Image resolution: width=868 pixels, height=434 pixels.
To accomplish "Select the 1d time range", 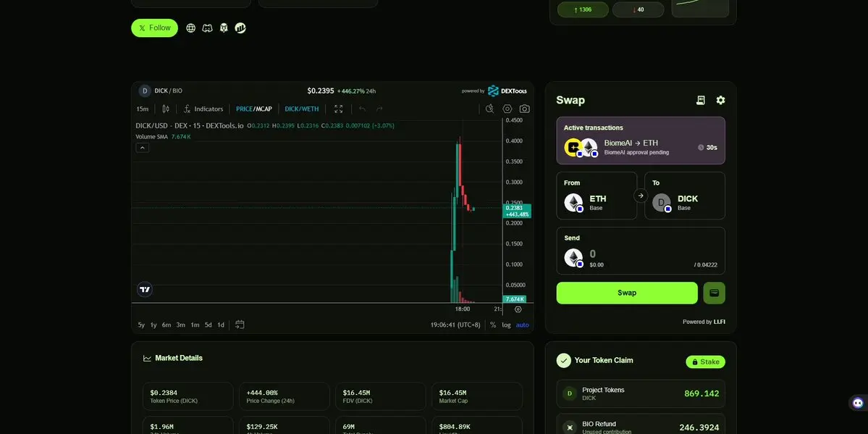I will point(221,325).
